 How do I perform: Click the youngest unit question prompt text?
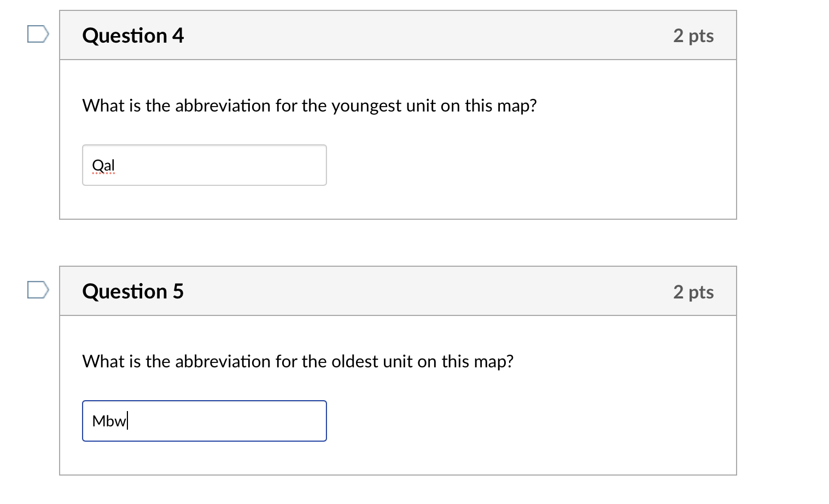[308, 106]
